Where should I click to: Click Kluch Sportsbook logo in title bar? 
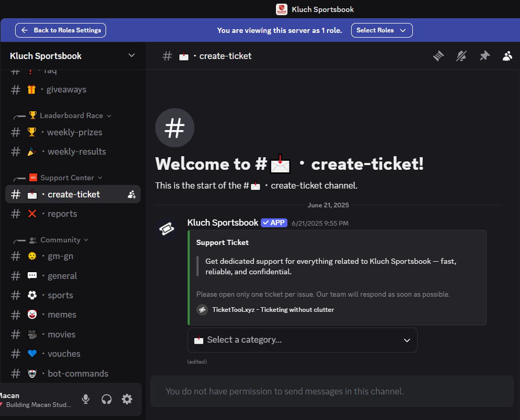(x=282, y=9)
